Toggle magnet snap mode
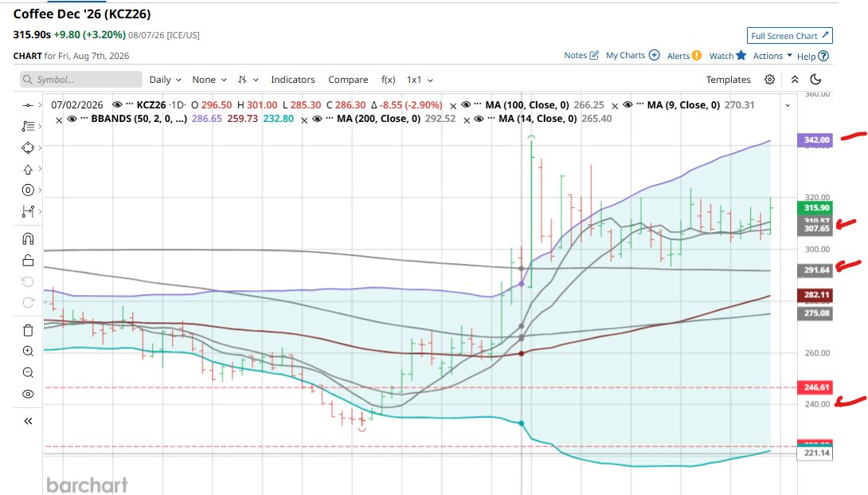Viewport: 868px width, 495px height. [28, 239]
